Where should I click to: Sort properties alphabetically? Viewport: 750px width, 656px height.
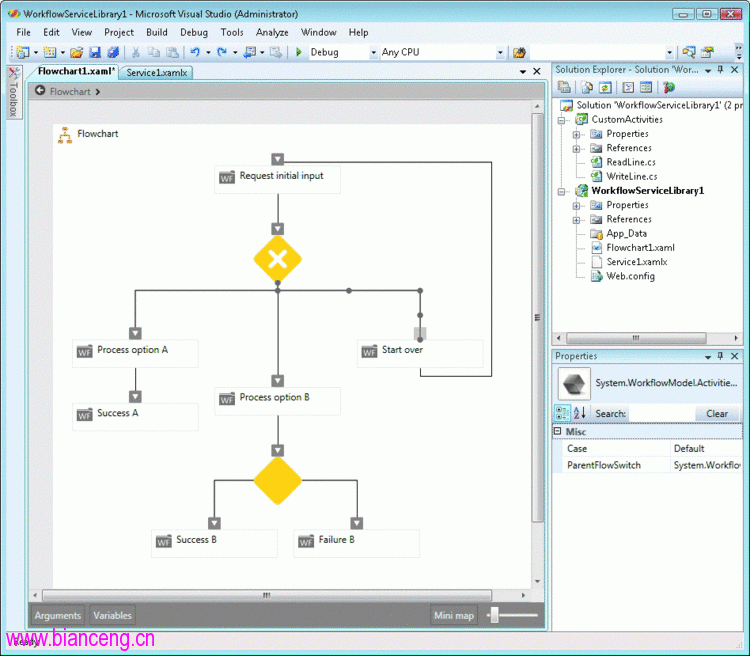point(579,413)
